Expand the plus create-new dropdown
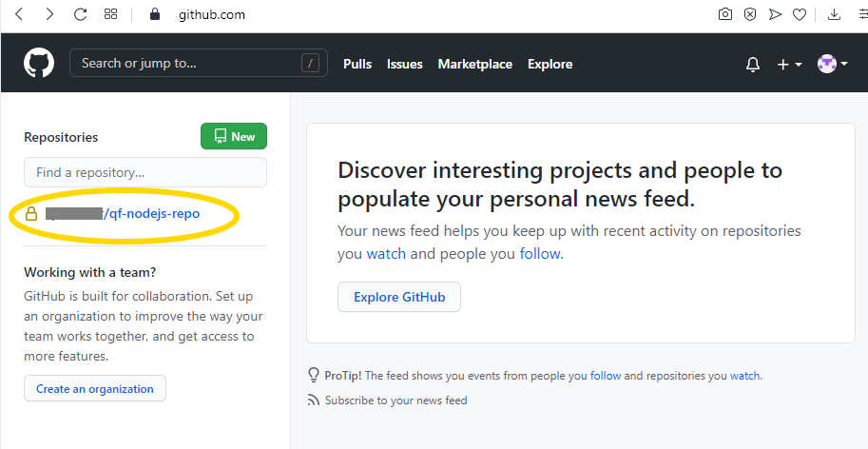868x449 pixels. [789, 64]
